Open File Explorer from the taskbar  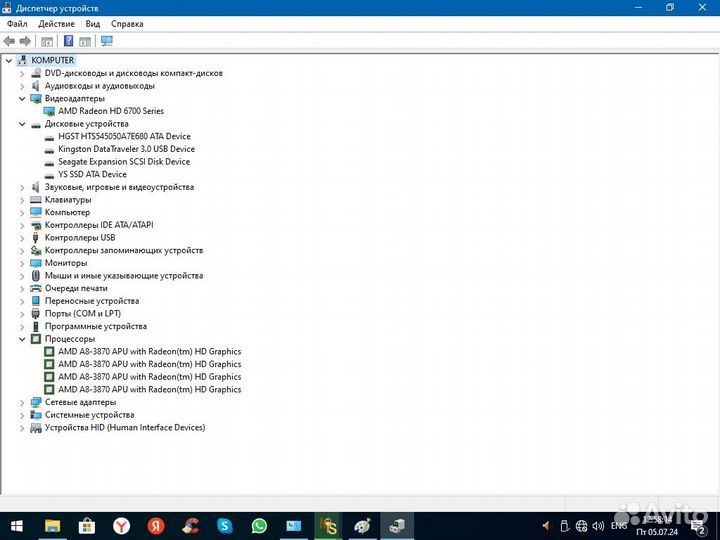(52, 525)
